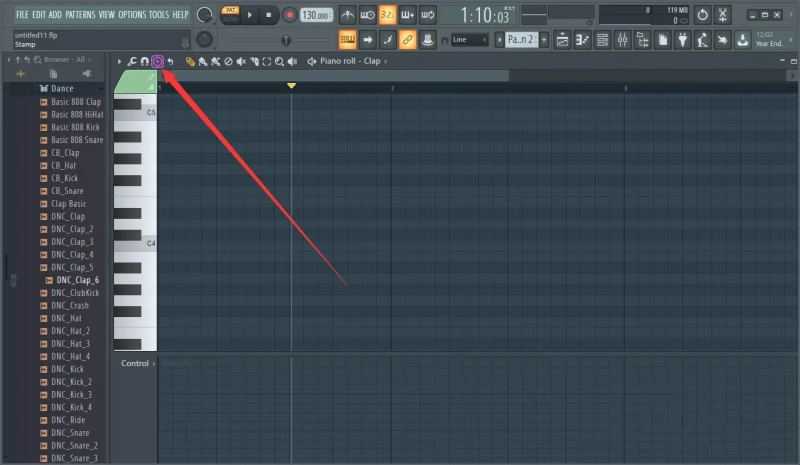Viewport: 800px width, 465px height.
Task: Open the VIEW menu
Action: (107, 15)
